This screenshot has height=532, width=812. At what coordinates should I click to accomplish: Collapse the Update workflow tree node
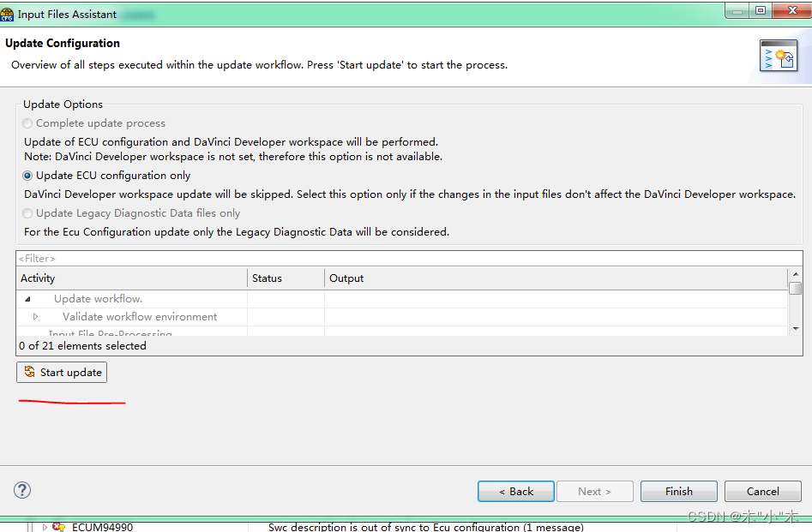pos(28,299)
